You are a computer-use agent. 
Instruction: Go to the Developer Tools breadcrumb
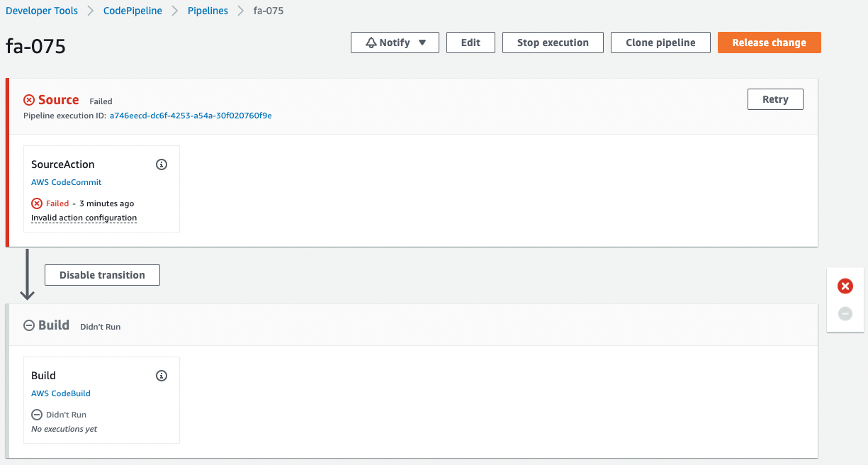click(x=41, y=11)
